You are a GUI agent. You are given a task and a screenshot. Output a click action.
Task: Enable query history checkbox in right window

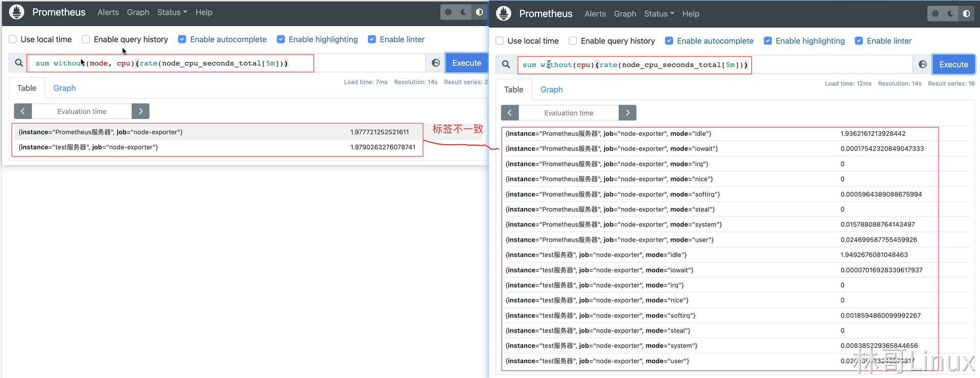573,41
